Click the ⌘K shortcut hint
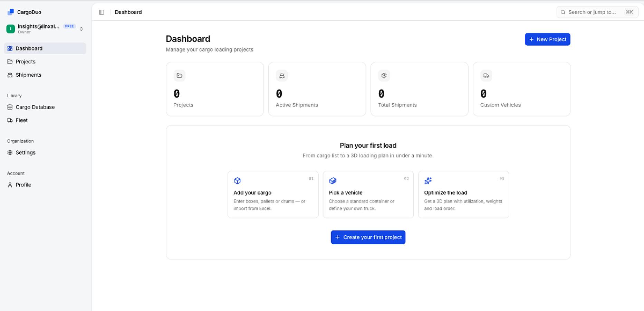This screenshot has width=644, height=311. (x=629, y=12)
